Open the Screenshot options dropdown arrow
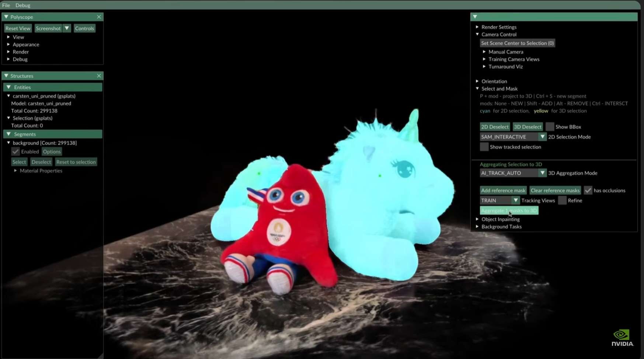This screenshot has width=644, height=359. click(67, 28)
